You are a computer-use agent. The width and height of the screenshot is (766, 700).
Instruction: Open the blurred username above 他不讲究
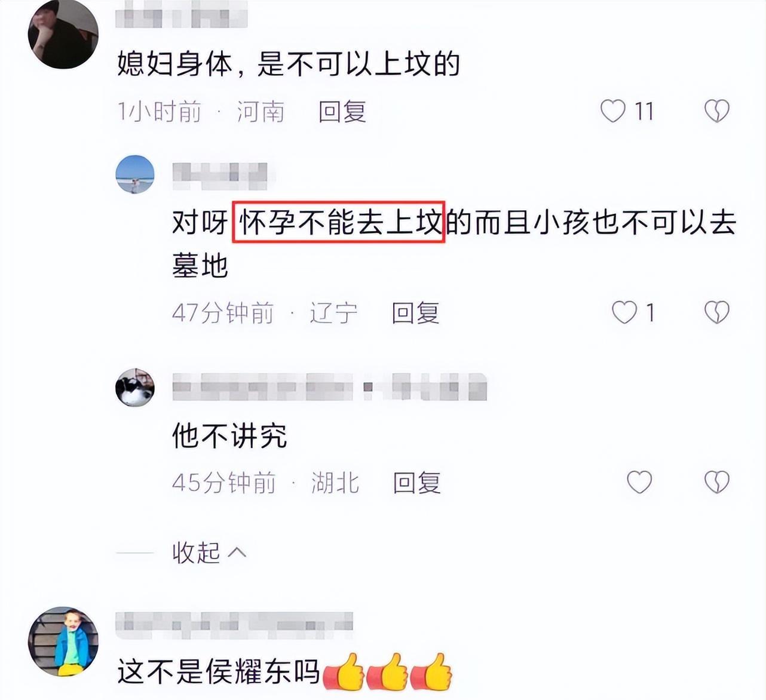(x=329, y=388)
